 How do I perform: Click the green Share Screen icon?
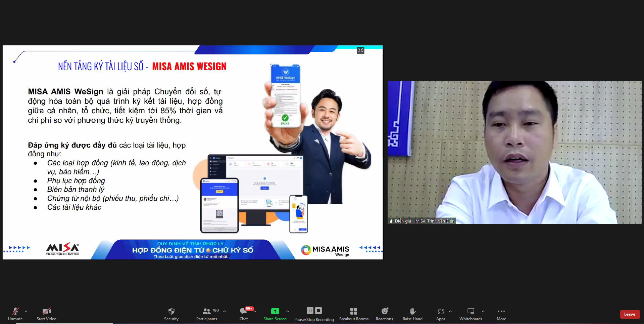point(275,311)
